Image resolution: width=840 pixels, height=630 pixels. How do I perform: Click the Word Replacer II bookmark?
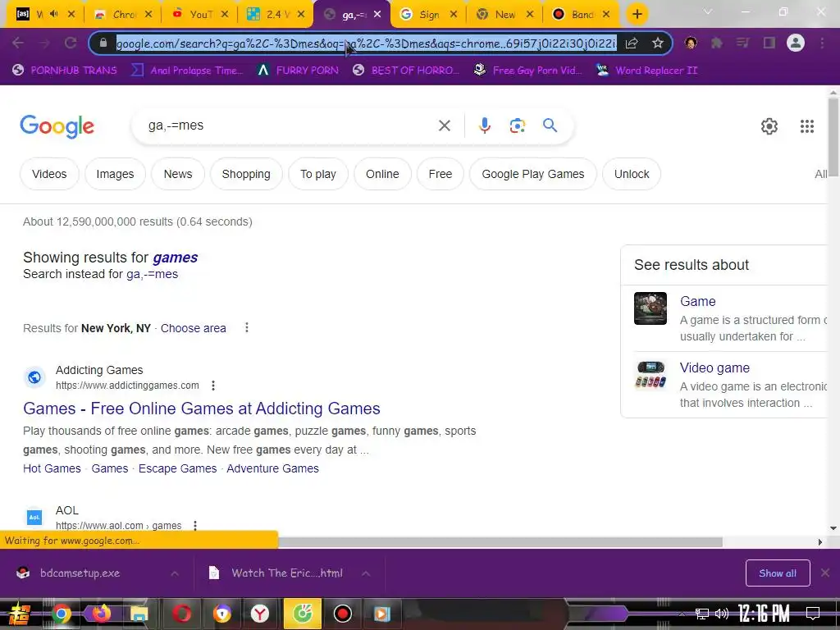point(646,71)
